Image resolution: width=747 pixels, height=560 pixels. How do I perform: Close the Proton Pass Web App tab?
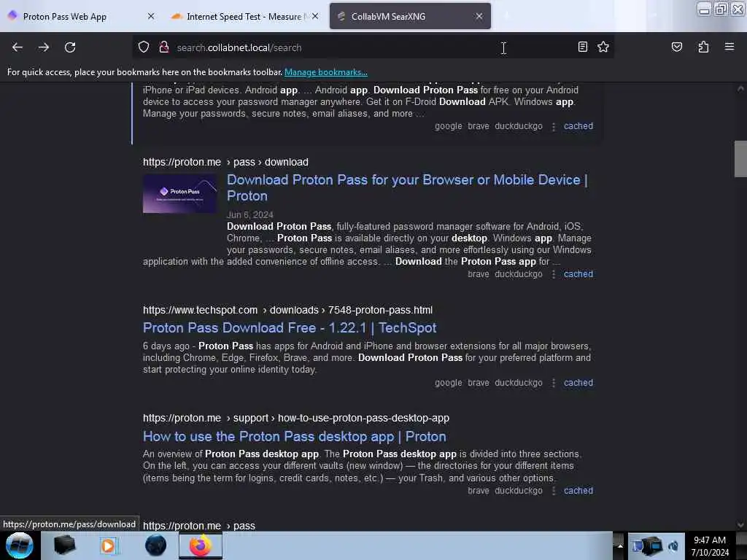coord(151,16)
